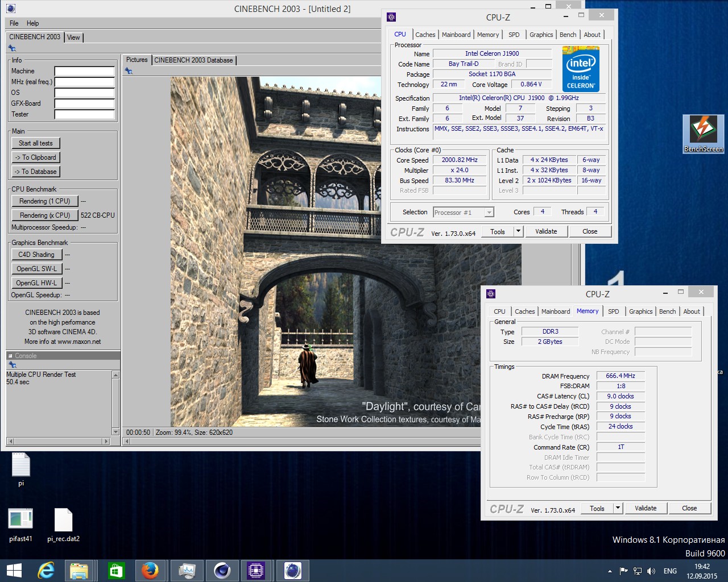Open Mainboard tab in CPU-Z CPU window
The height and width of the screenshot is (582, 728).
click(x=456, y=35)
